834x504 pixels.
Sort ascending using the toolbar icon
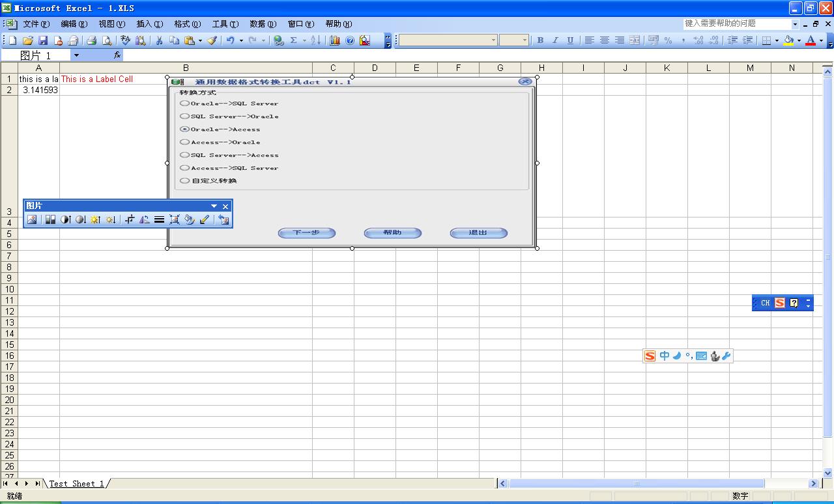click(316, 40)
